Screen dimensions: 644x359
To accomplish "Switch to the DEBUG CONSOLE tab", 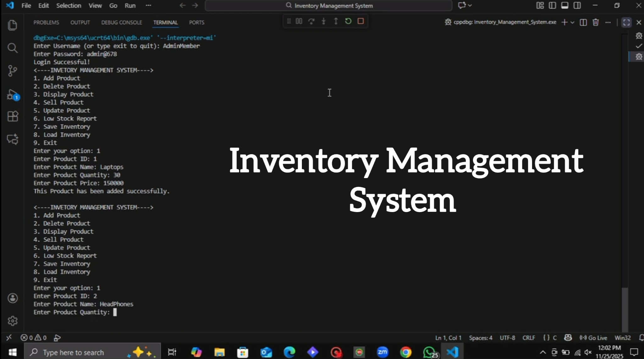I will click(121, 23).
